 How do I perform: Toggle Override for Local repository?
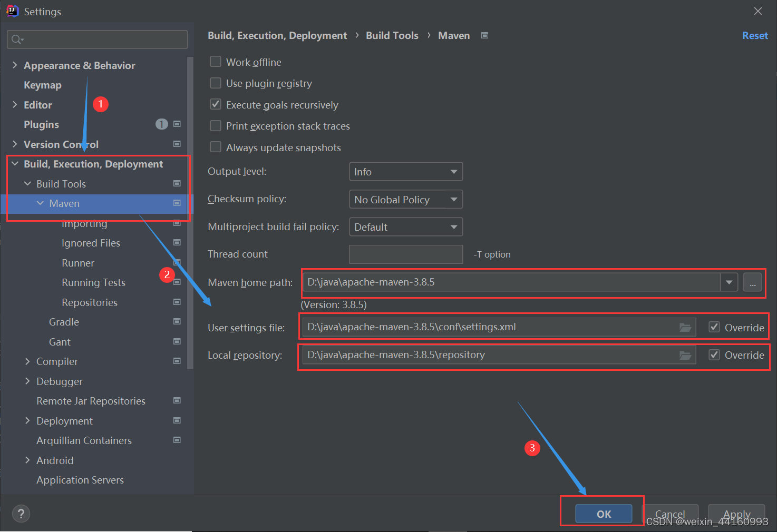coord(714,354)
